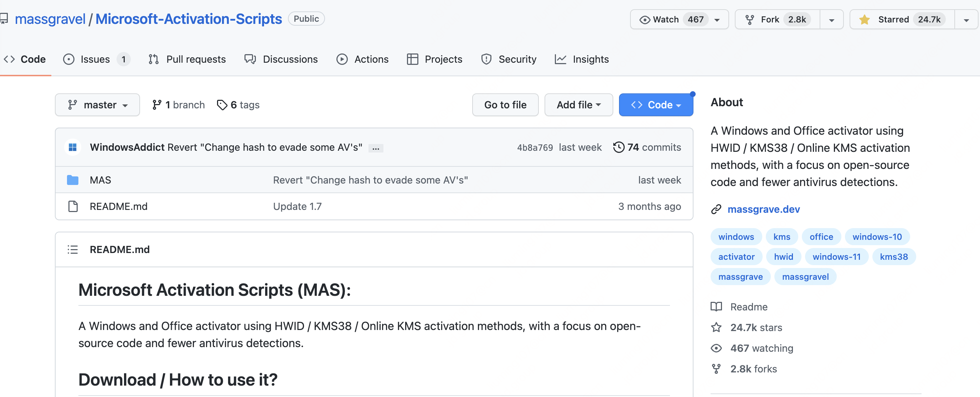View the 1 branch link
This screenshot has height=397, width=980.
179,105
